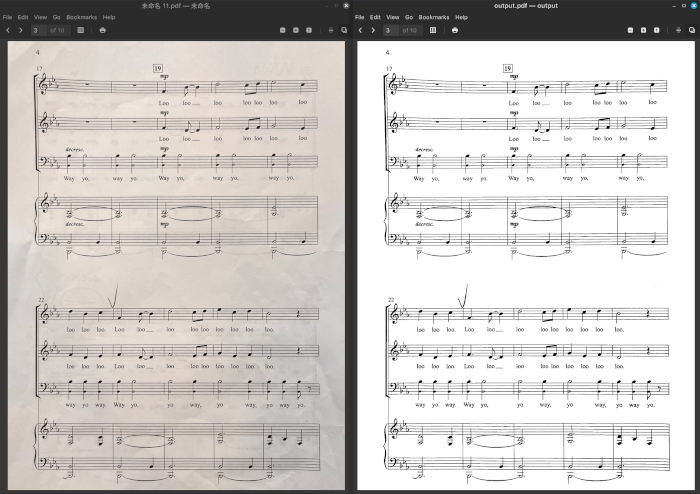Open Edit menu in left 未命名 11.pdf window
The width and height of the screenshot is (700, 494).
point(23,17)
